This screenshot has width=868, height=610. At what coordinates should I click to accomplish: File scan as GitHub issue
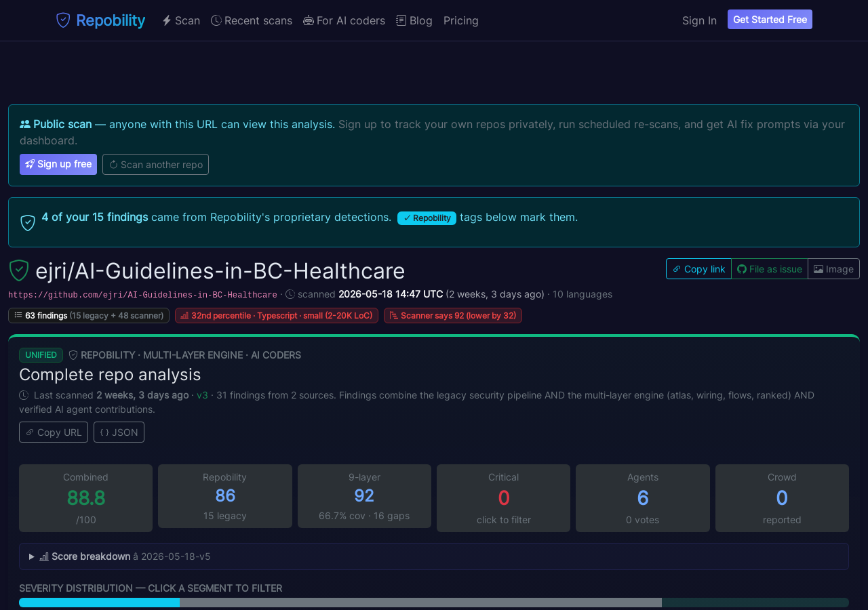coord(770,268)
